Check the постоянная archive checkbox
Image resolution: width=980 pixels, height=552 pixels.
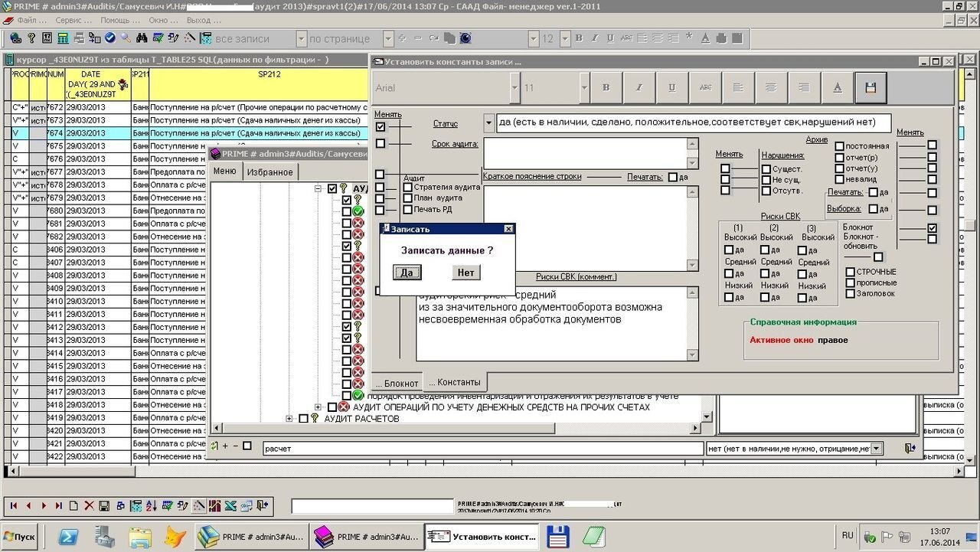tap(840, 145)
